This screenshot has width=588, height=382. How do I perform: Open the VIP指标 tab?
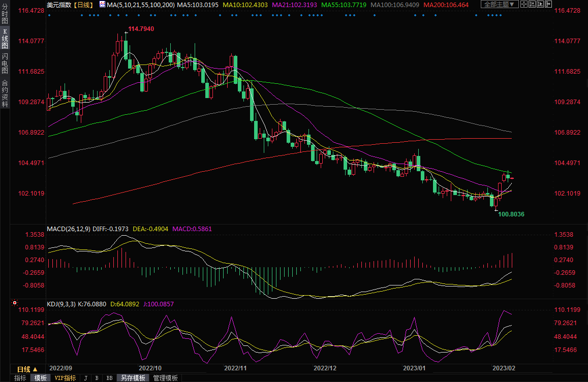[65, 378]
